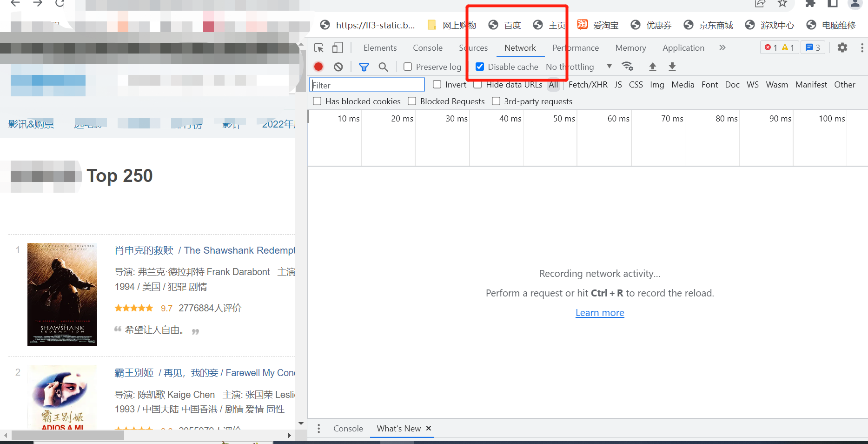The width and height of the screenshot is (868, 444).
Task: Open the user profile avatar icon
Action: [855, 4]
